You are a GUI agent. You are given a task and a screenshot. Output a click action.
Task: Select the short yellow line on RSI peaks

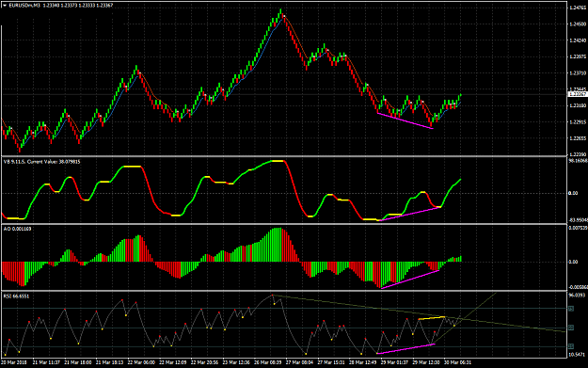(431, 318)
